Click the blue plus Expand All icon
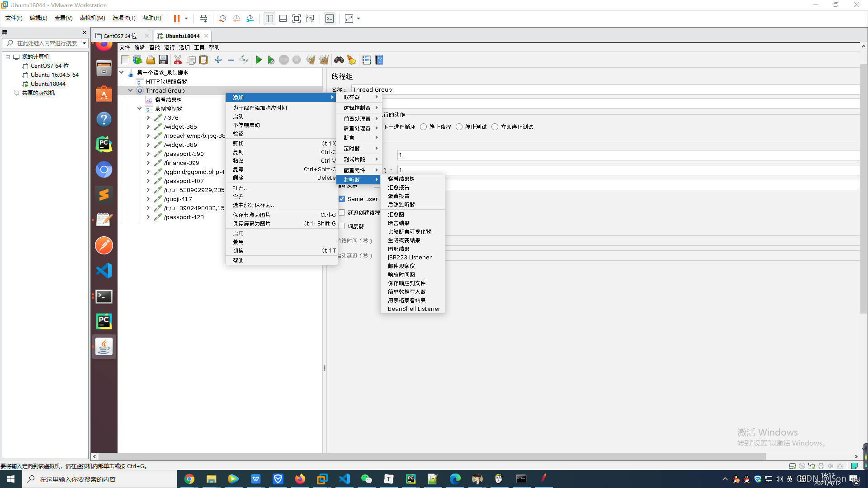Image resolution: width=868 pixels, height=488 pixels. 218,60
